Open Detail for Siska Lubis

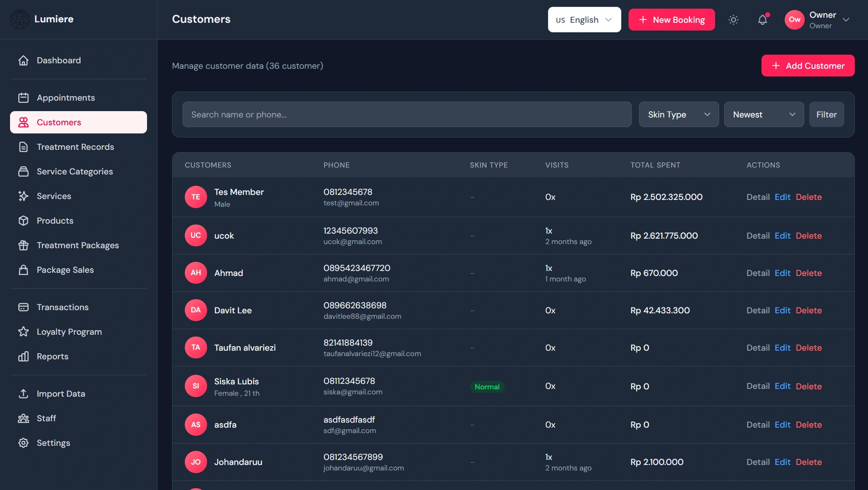coord(758,386)
